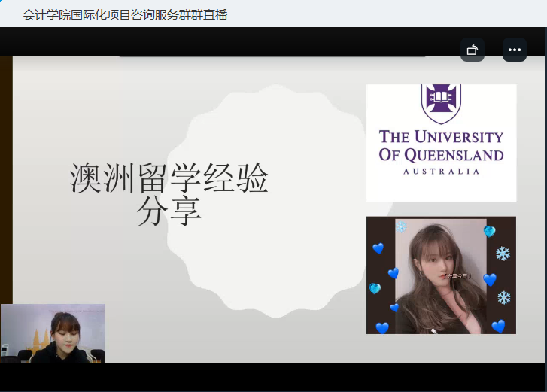Click OF QUEENSLAND text in the logo
Viewport: 547px width, 392px height.
[442, 156]
